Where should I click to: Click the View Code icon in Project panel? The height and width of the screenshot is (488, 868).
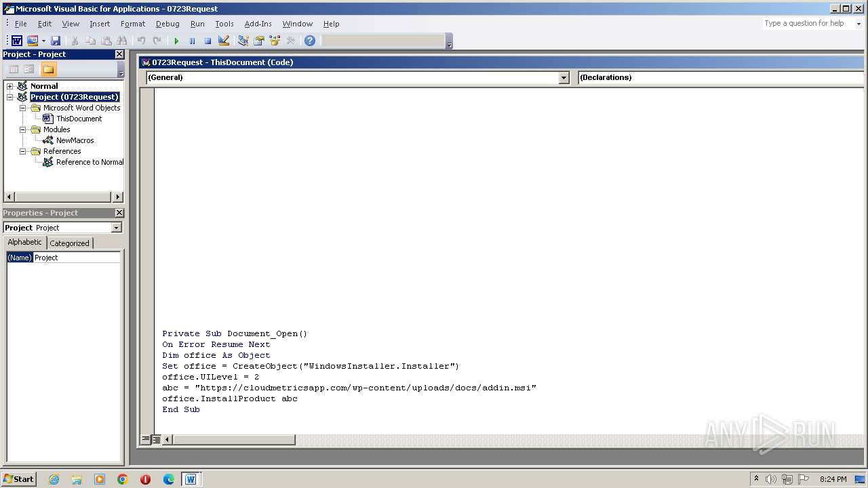(13, 69)
